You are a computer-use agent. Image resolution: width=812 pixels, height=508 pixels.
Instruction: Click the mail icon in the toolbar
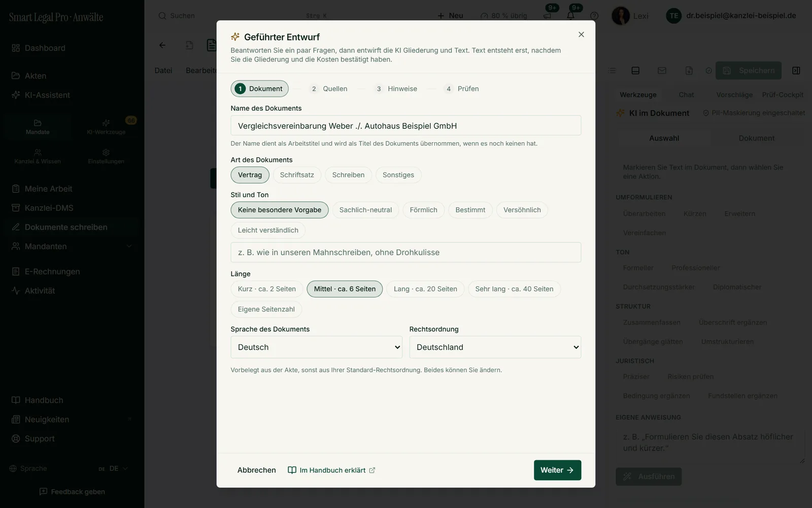point(662,71)
